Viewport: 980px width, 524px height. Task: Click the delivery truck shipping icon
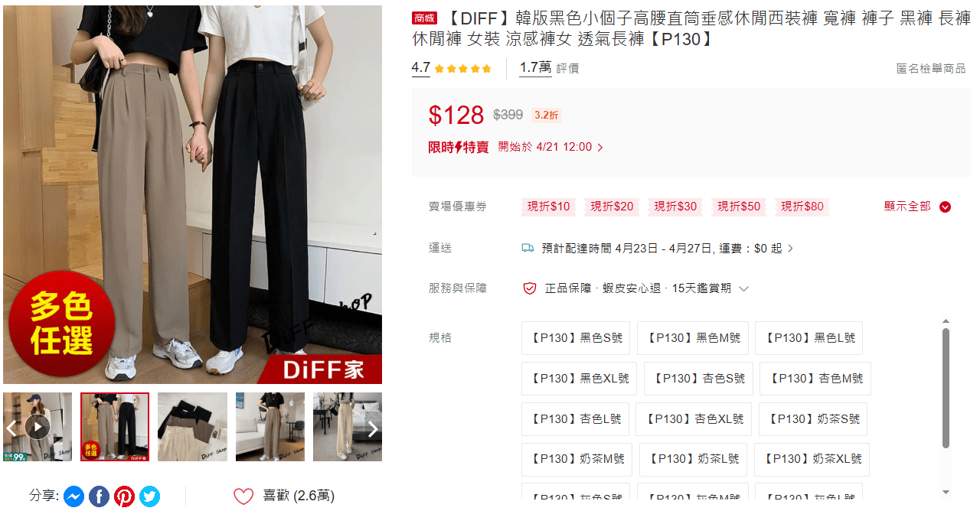coord(528,248)
